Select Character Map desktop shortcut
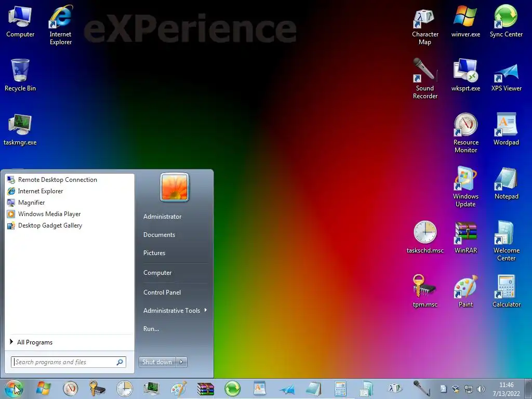Viewport: 532px width, 399px height. pyautogui.click(x=425, y=27)
